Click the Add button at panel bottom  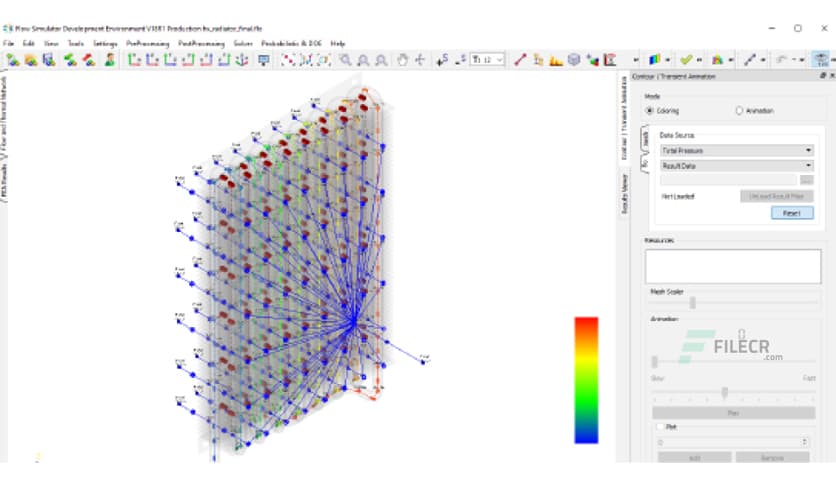pos(694,458)
